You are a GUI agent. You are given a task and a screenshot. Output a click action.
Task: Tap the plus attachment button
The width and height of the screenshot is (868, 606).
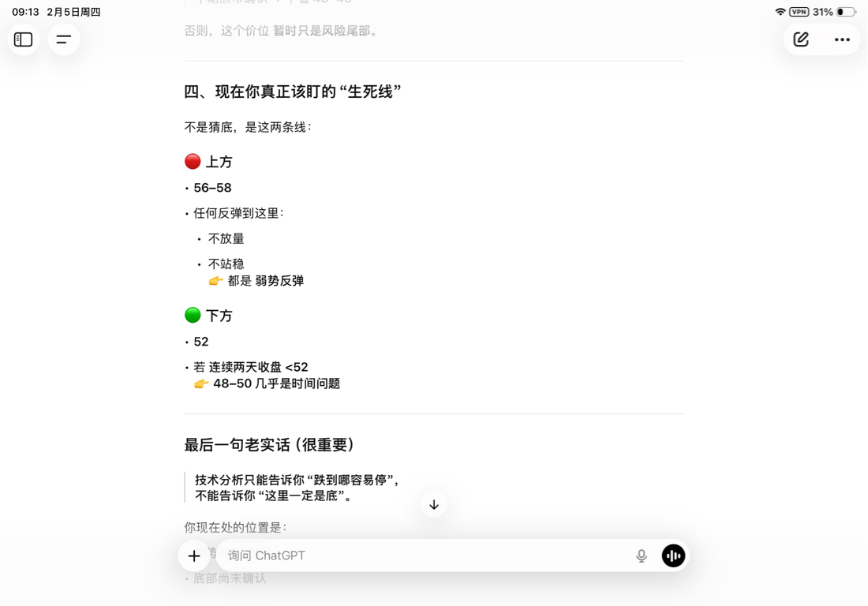194,556
